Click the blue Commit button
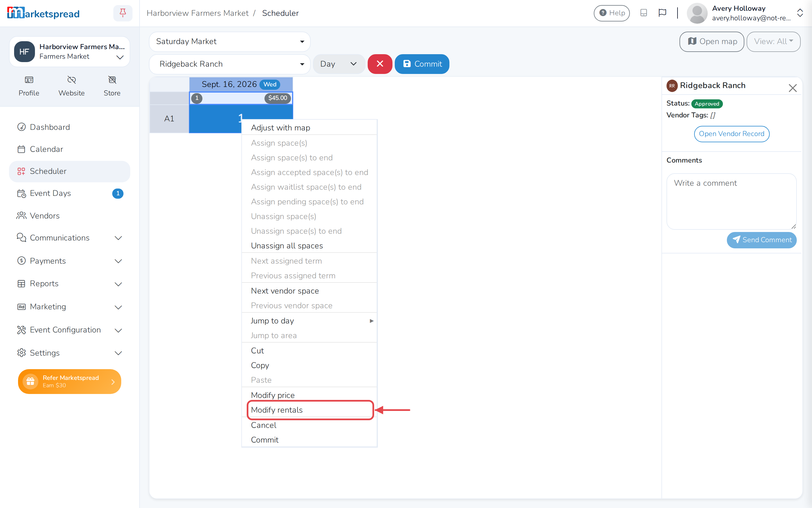This screenshot has width=812, height=508. click(422, 64)
